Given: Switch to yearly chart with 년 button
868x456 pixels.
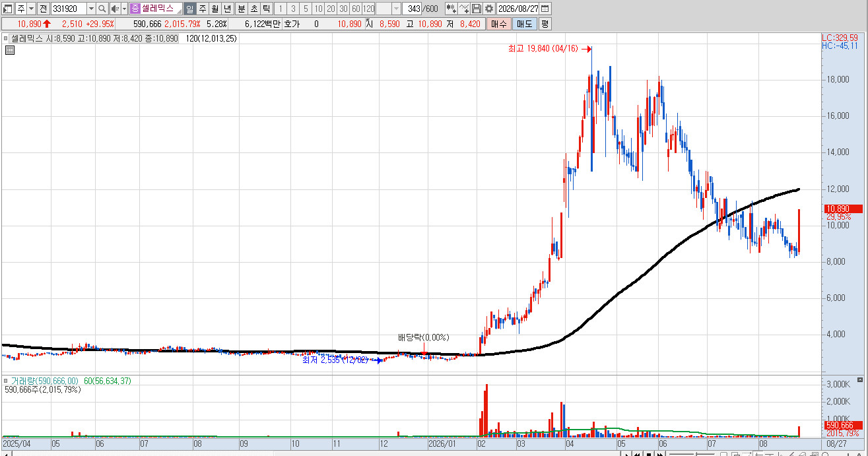Looking at the screenshot, I should pos(228,9).
